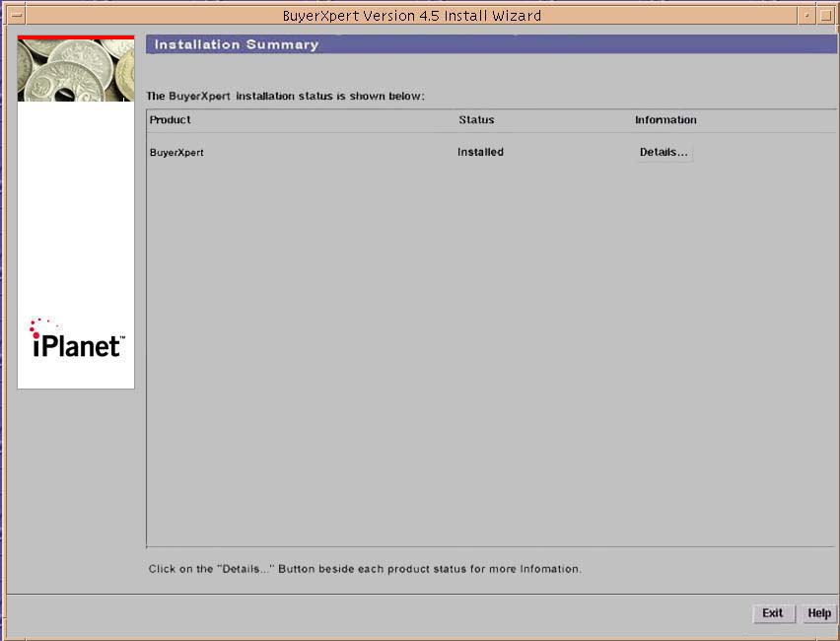The height and width of the screenshot is (641, 840).
Task: Click the Product column header
Action: click(x=171, y=120)
